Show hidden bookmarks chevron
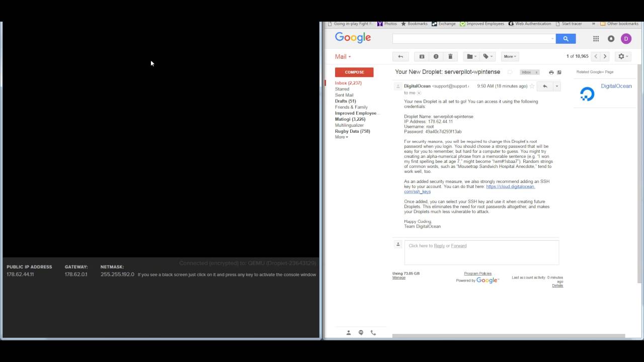The width and height of the screenshot is (644, 362). coord(593,24)
